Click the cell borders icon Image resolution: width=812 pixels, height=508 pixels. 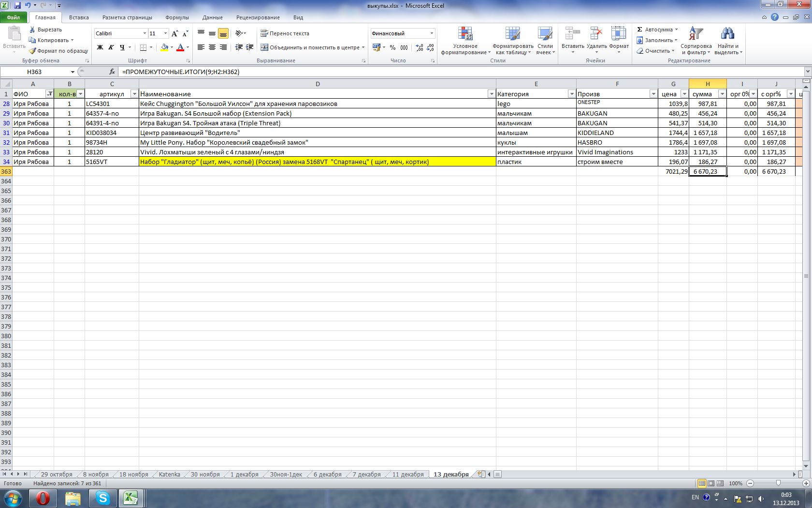[143, 47]
